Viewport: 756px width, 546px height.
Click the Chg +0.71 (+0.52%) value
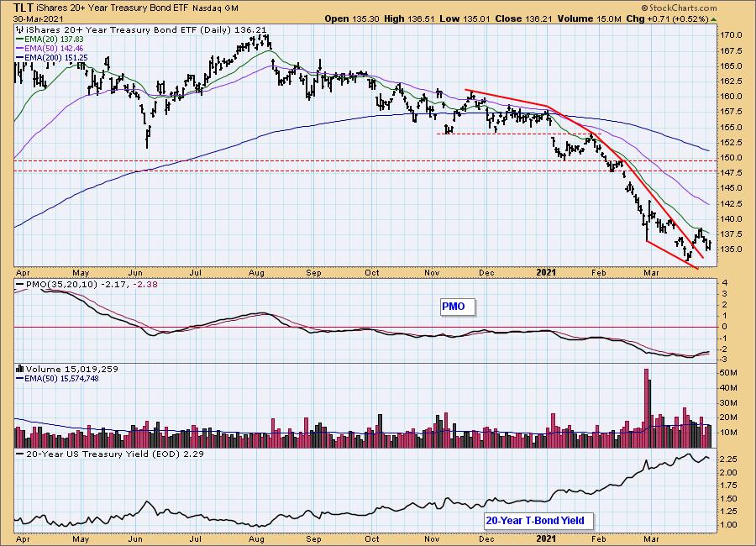coord(667,18)
